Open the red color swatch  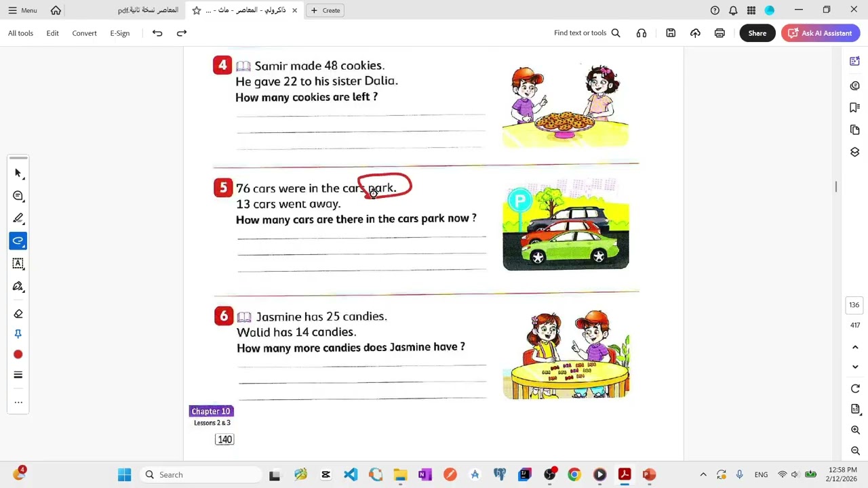18,354
